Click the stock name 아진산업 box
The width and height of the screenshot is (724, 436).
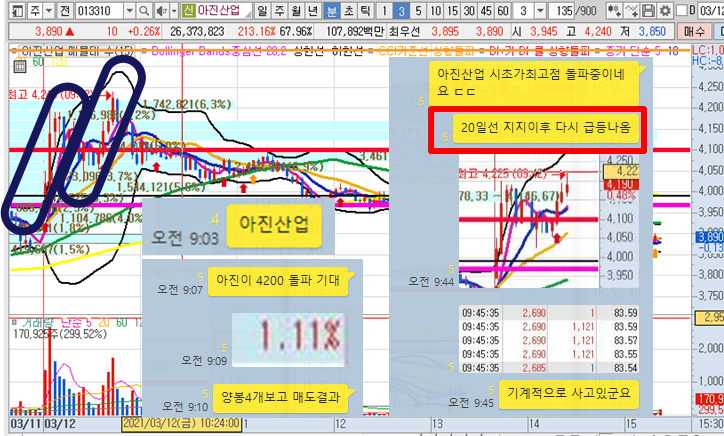tap(223, 10)
